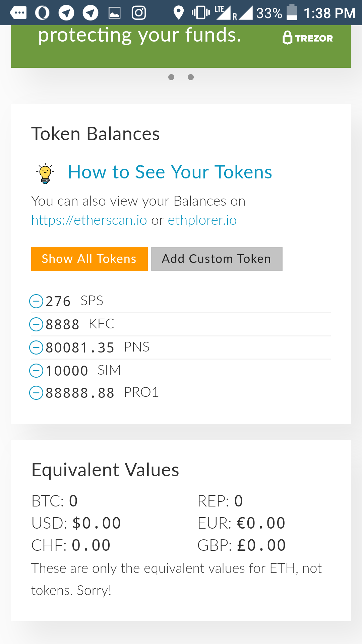
Task: Tap the green Trezor banner
Action: (x=181, y=46)
